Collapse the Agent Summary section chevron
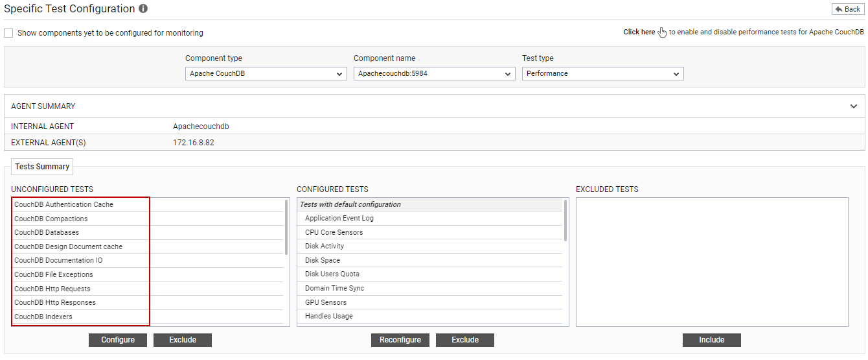 pyautogui.click(x=854, y=106)
